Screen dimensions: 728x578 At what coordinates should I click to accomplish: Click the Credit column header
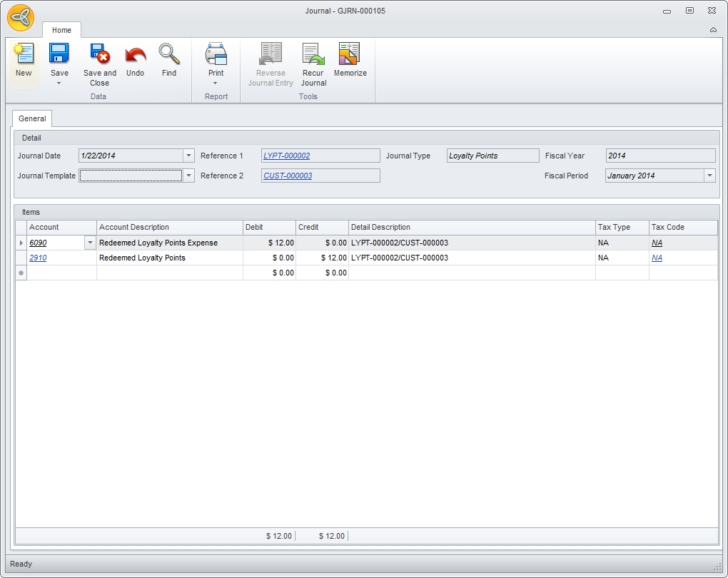322,227
